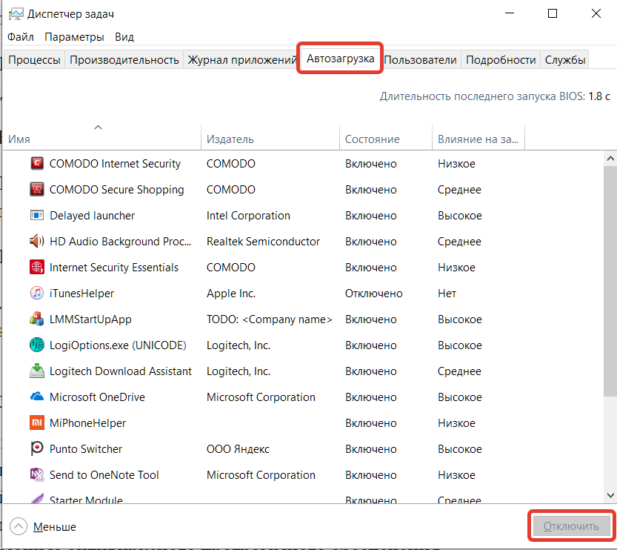Click ООО Яндекс publisher cell
This screenshot has width=617, height=550.
[238, 449]
